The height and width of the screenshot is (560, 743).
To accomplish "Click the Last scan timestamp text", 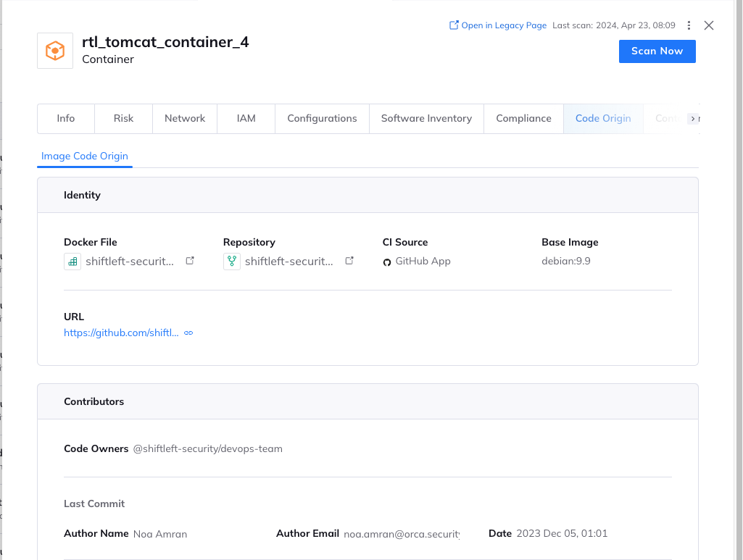I will 614,25.
